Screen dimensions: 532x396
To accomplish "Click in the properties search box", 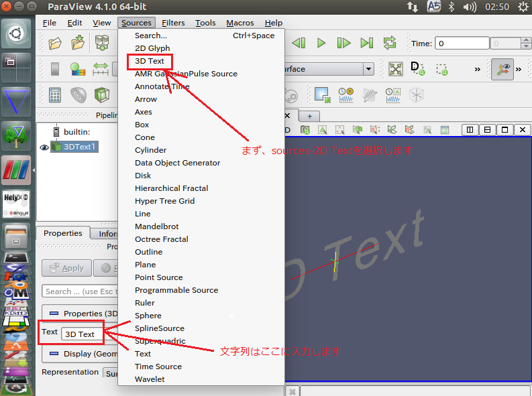I will 80,291.
